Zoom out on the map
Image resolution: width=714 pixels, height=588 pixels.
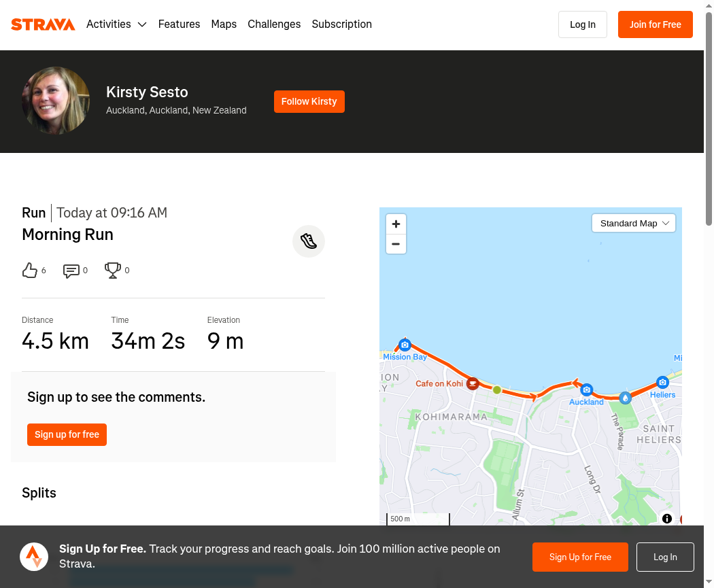point(396,244)
